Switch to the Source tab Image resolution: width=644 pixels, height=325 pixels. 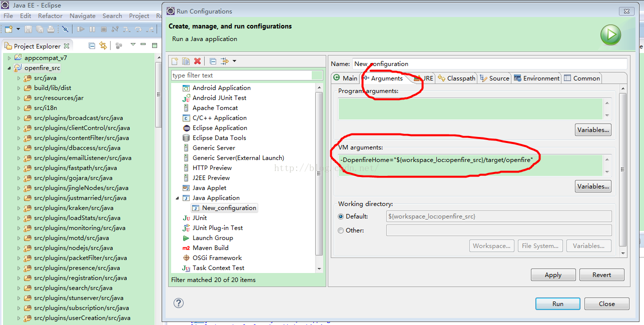(x=494, y=78)
